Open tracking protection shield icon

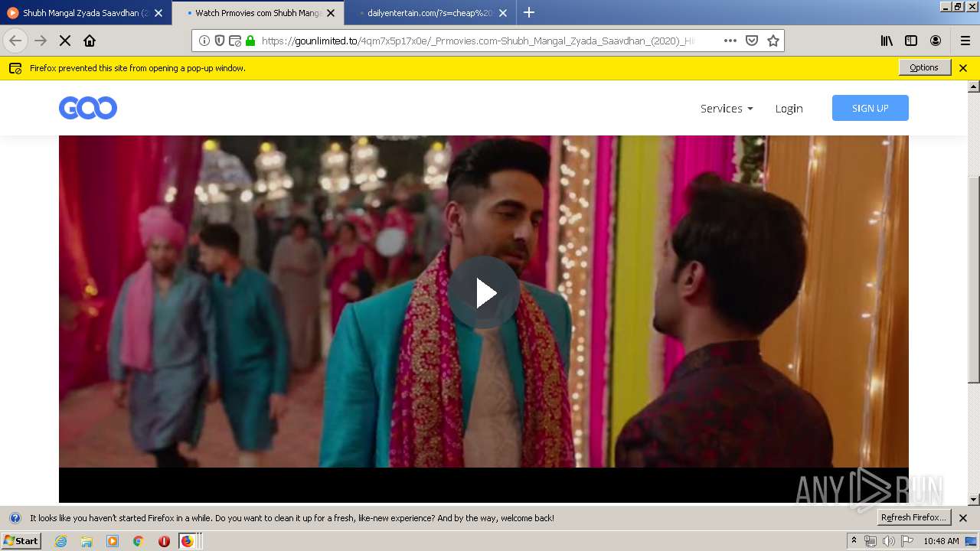(220, 41)
